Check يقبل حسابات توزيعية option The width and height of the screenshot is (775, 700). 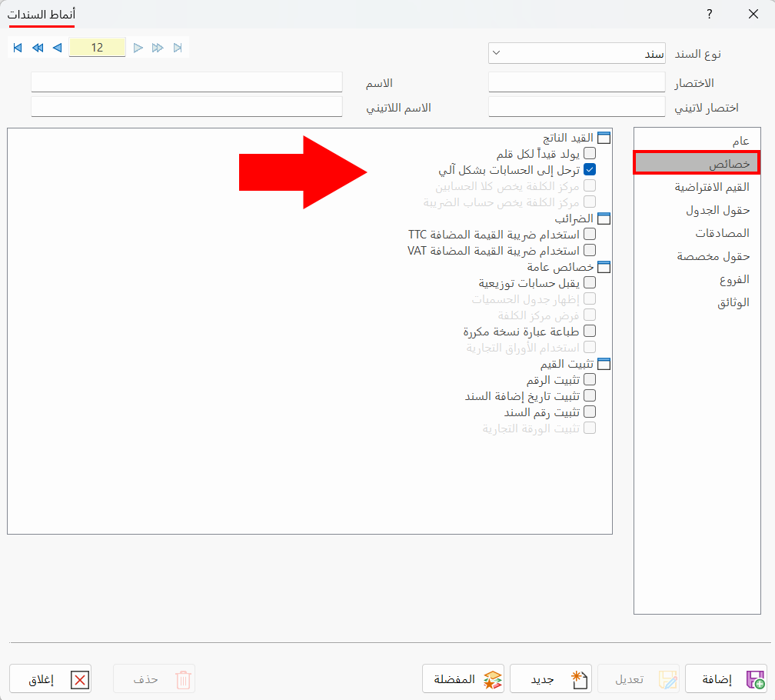[590, 282]
